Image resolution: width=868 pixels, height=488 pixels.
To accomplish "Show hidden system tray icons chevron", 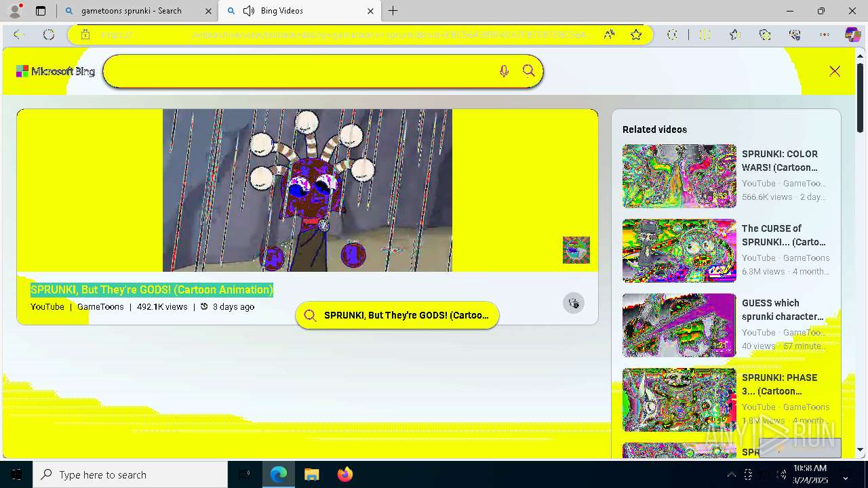I will [x=731, y=474].
